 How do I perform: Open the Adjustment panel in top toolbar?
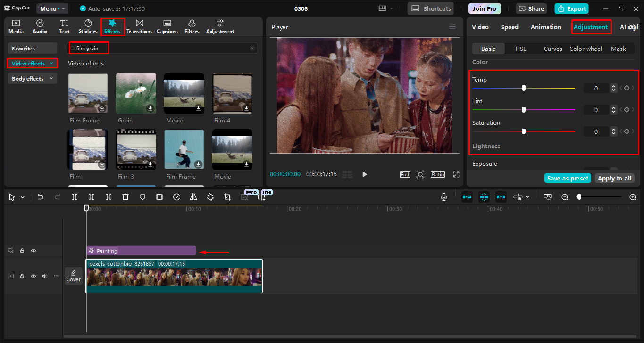point(220,26)
